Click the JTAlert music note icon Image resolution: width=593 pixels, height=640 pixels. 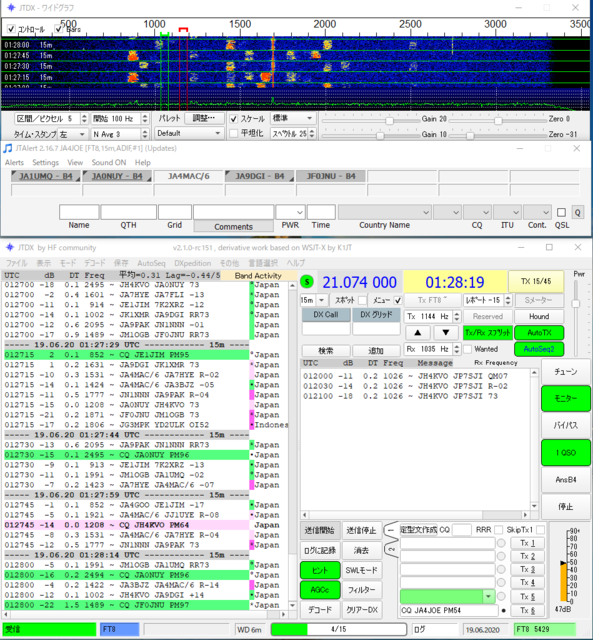pyautogui.click(x=8, y=148)
